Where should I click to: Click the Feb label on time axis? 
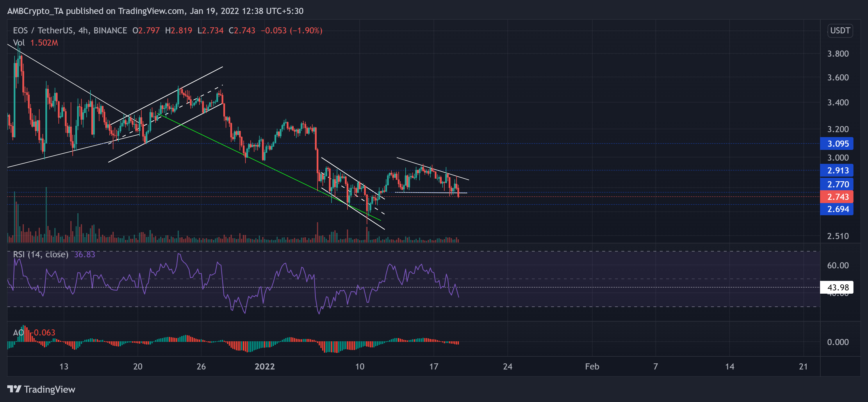592,367
